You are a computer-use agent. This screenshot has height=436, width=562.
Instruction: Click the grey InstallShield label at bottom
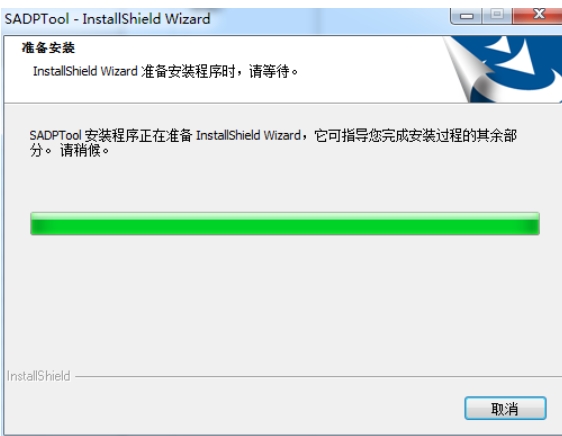[38, 376]
